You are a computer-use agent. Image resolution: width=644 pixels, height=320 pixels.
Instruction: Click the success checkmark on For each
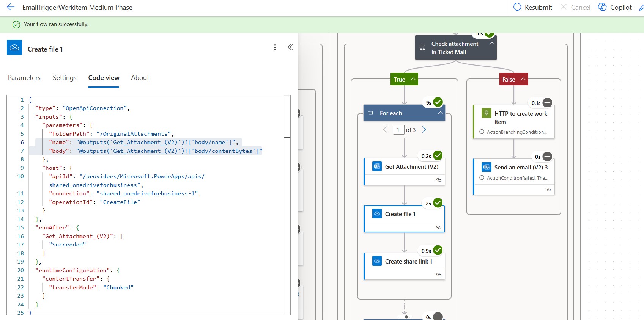(438, 102)
